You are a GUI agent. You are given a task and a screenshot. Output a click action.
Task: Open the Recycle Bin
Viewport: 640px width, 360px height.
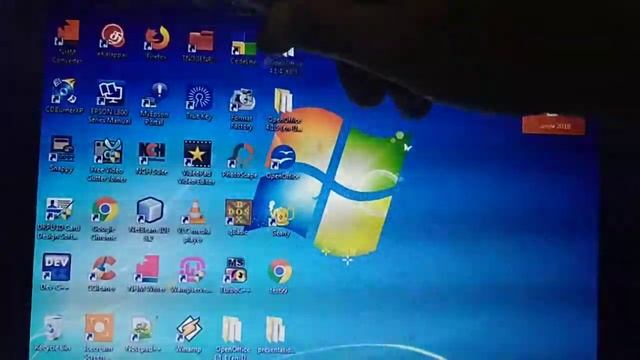(53, 328)
